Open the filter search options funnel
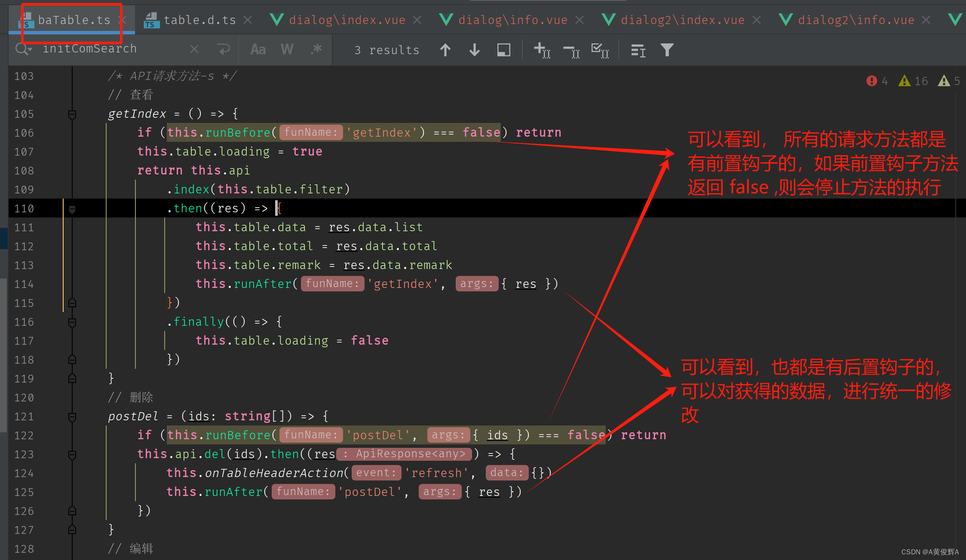Screen dimensions: 966x560 [x=666, y=49]
